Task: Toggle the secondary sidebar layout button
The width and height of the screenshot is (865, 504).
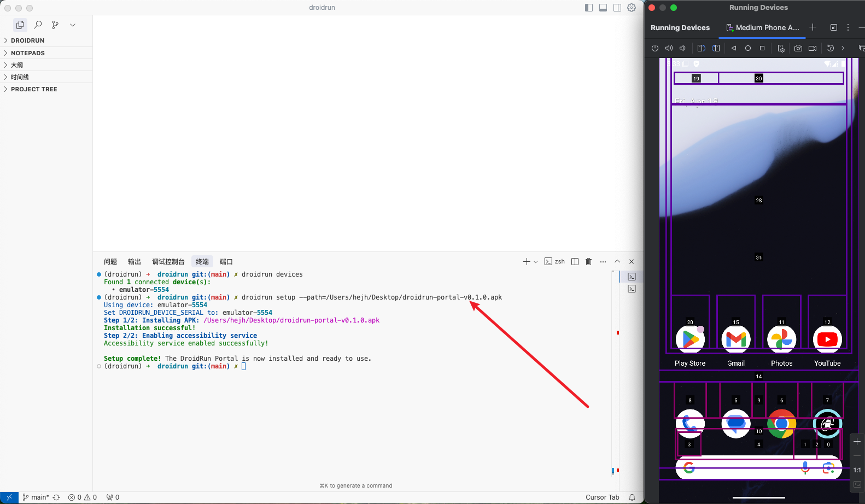Action: [617, 8]
